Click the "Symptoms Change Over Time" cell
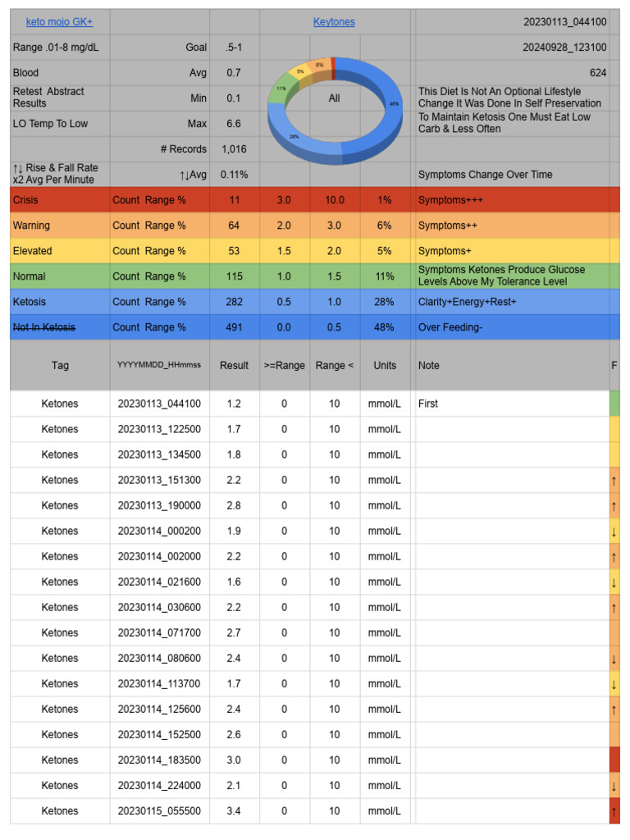This screenshot has height=840, width=630. (513, 174)
